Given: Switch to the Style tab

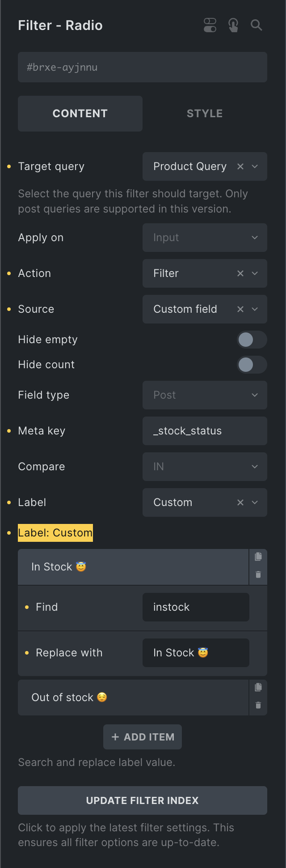Looking at the screenshot, I should tap(205, 114).
